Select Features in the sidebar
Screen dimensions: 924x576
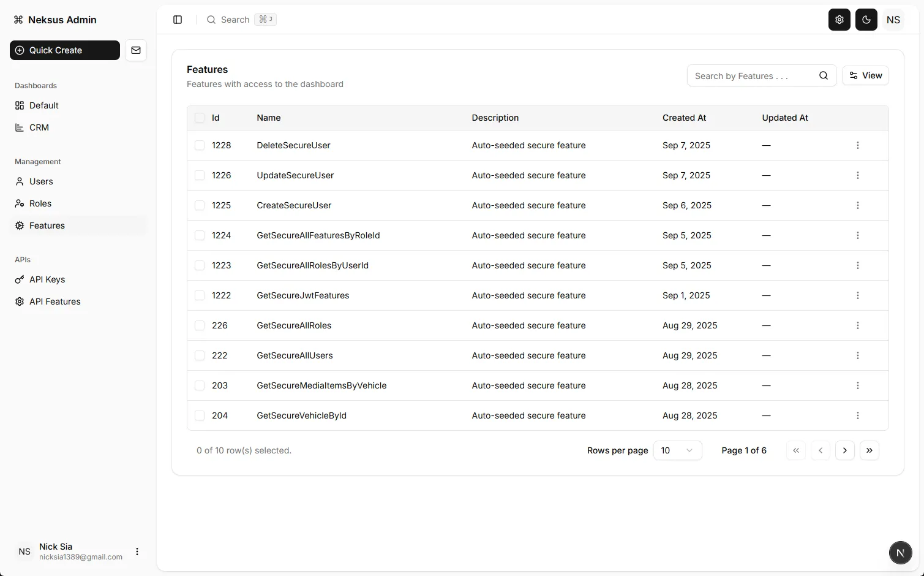coord(78,225)
